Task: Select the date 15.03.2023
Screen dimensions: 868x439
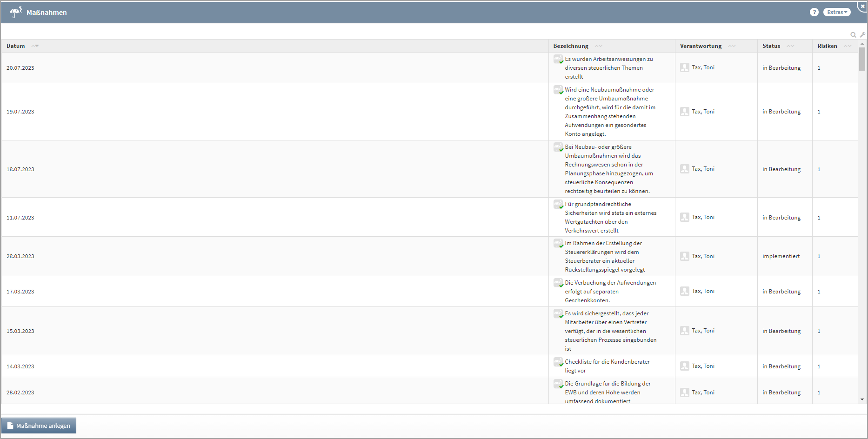Action: coord(20,331)
